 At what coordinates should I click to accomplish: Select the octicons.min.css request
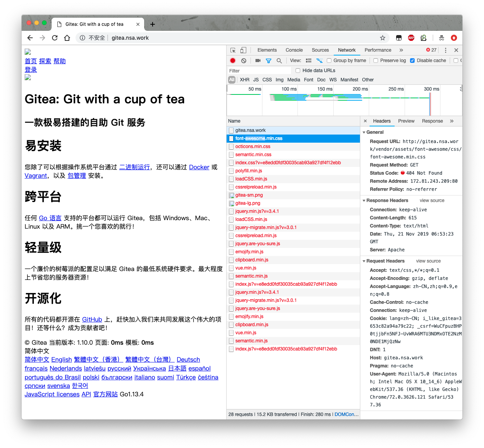click(x=293, y=147)
